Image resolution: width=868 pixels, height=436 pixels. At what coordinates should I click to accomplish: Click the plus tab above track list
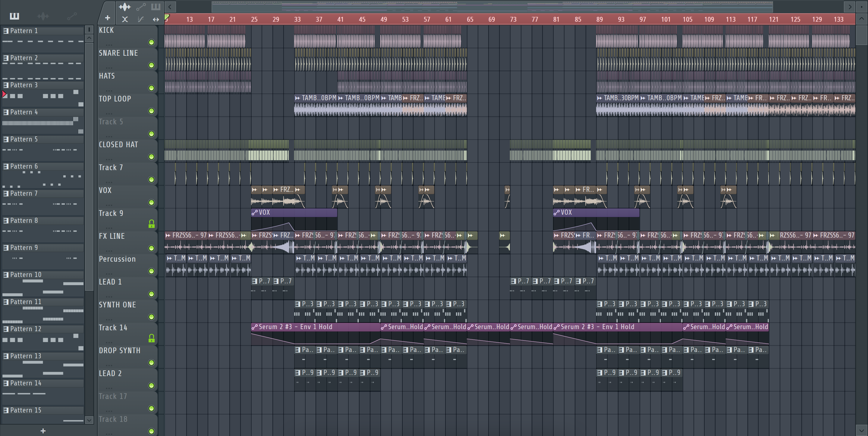point(108,18)
